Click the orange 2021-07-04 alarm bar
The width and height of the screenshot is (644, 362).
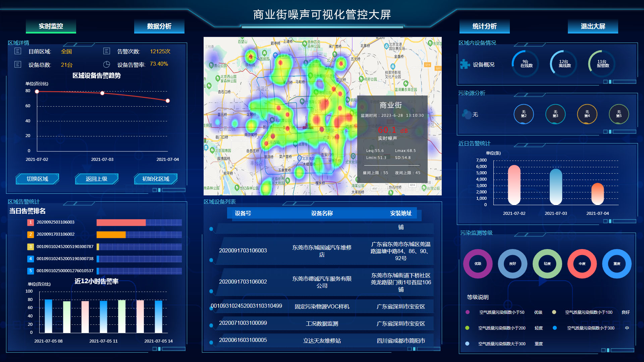[x=597, y=194]
